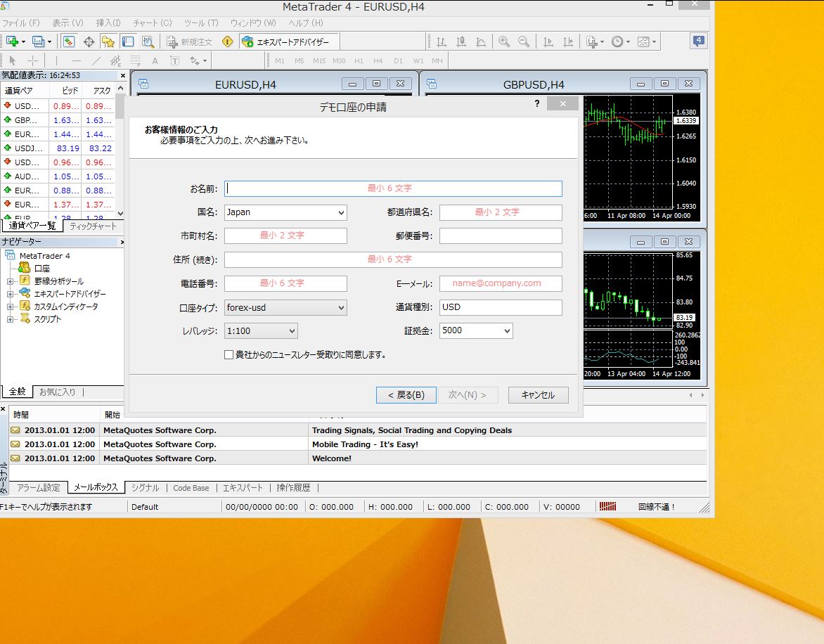Switch to the Code Base terminal tab

191,488
